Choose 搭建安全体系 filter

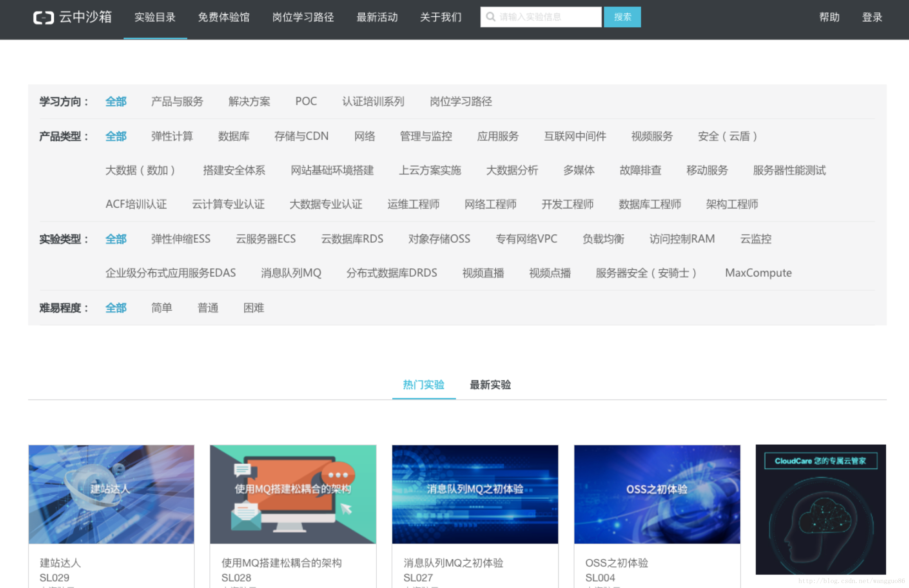pyautogui.click(x=234, y=170)
